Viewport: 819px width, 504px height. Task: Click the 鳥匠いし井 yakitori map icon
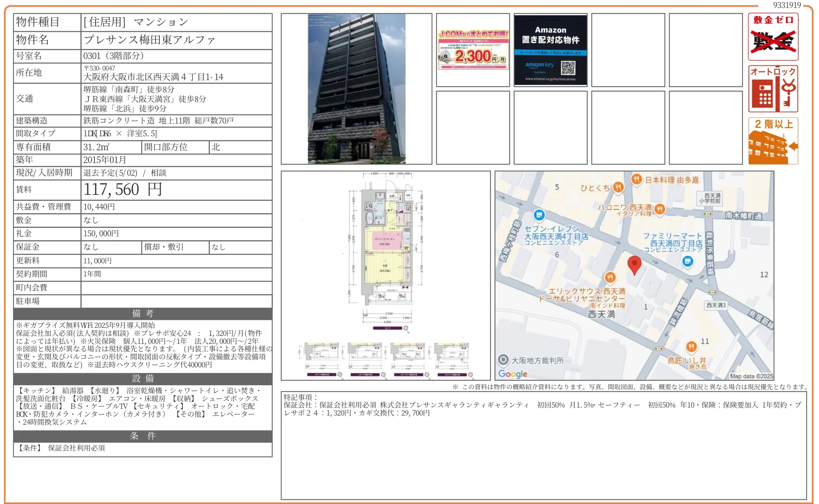pos(690,347)
